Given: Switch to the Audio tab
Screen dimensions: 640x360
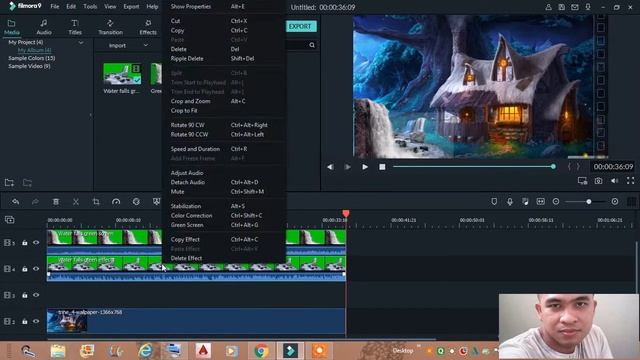Looking at the screenshot, I should point(44,27).
